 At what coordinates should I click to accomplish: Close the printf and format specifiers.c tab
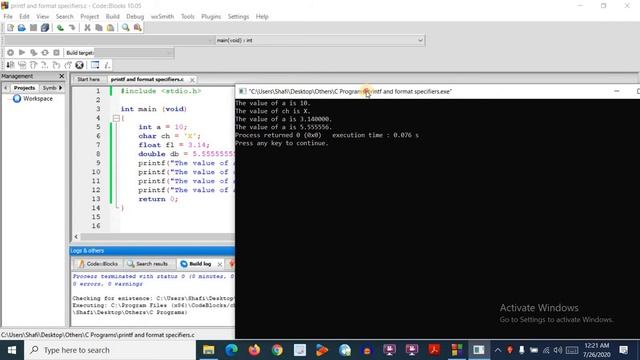click(192, 80)
